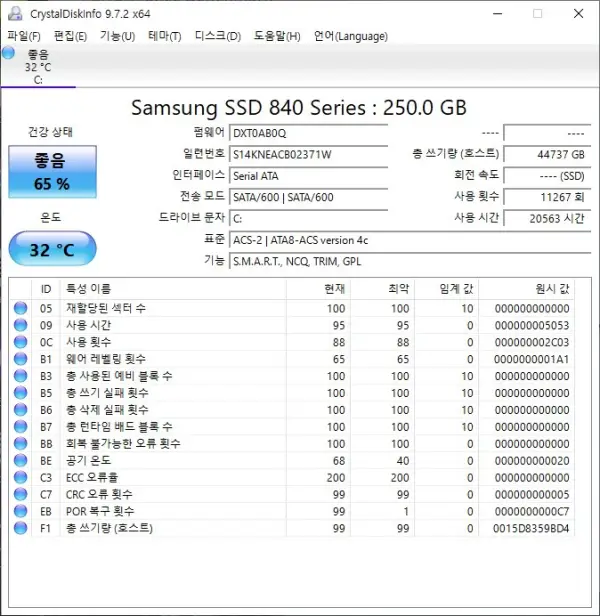Click status orb for row C3 ECC 오류율
600x616 pixels.
click(20, 477)
